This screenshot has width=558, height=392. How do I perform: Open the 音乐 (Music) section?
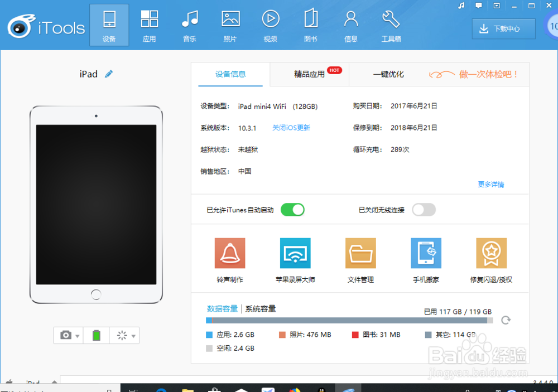click(x=190, y=25)
